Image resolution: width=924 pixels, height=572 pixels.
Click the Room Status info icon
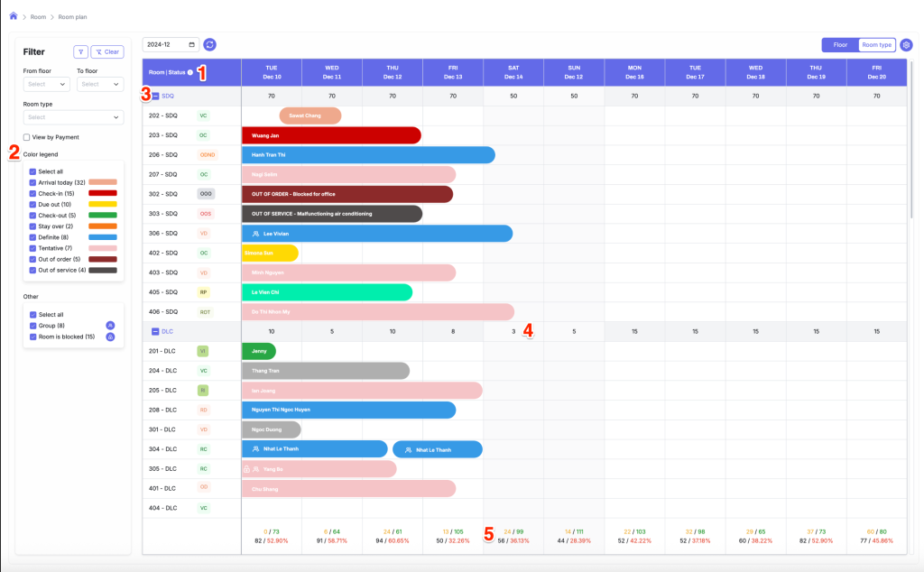coord(189,72)
